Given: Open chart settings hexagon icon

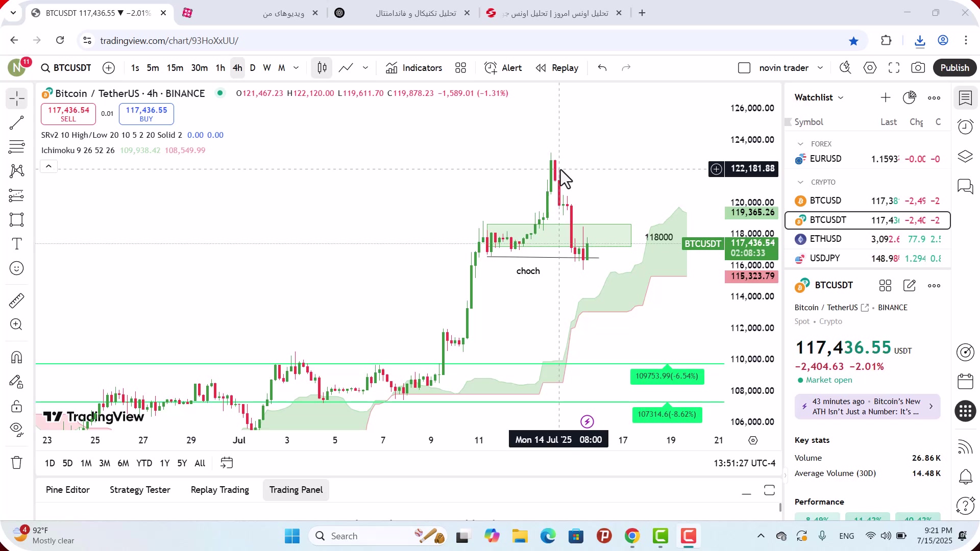Looking at the screenshot, I should click(x=870, y=68).
